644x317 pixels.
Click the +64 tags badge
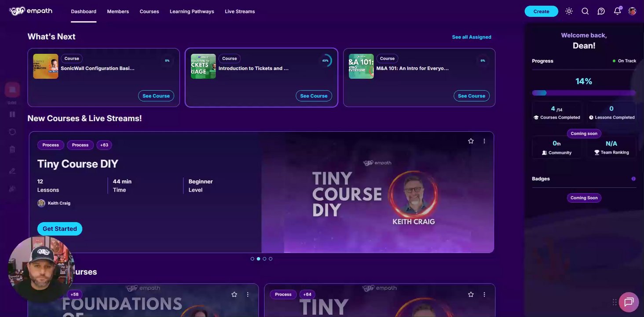307,295
